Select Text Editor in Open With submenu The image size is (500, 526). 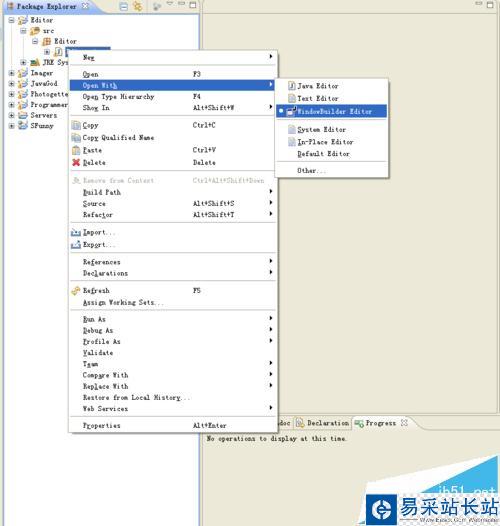pyautogui.click(x=332, y=99)
